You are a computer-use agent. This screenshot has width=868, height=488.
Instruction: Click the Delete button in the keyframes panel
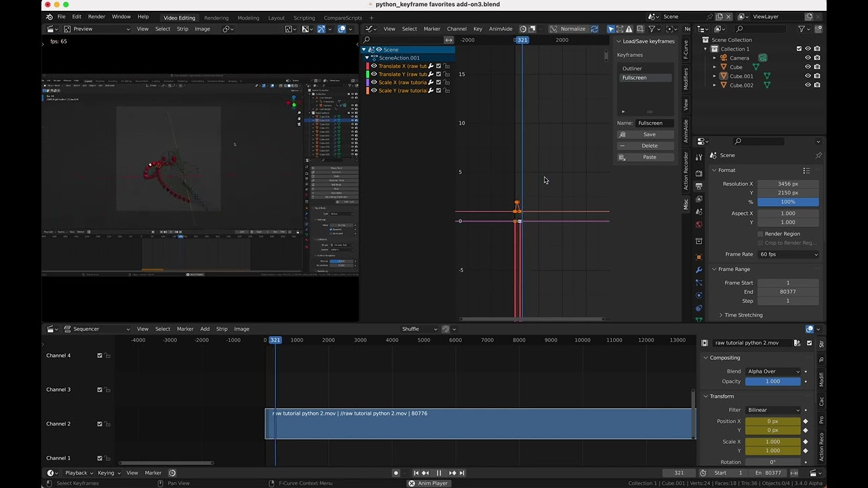coord(649,145)
